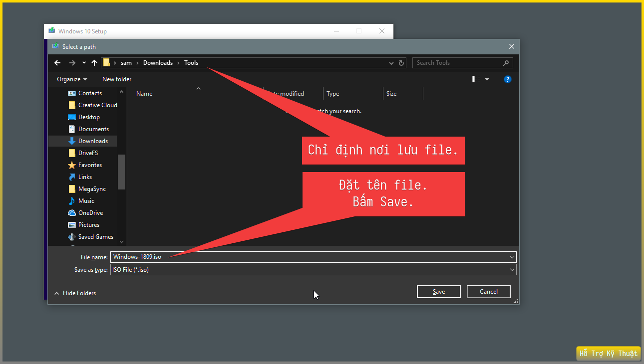Select 'sam' in the address bar path

(x=126, y=63)
